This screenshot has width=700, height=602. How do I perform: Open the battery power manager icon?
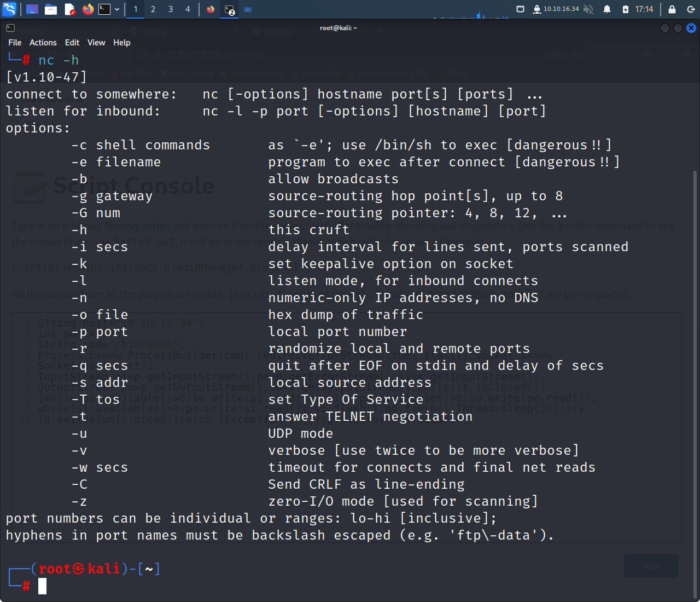pos(626,9)
